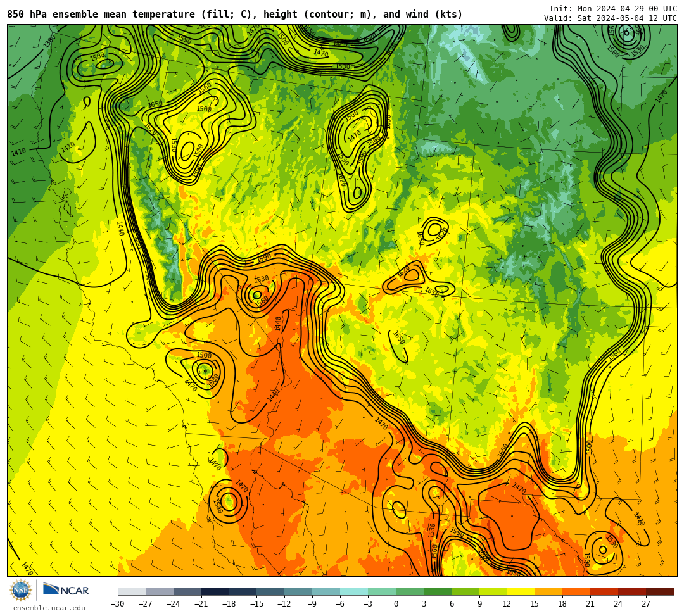Open the ensemble.ucar.edu link text
The height and width of the screenshot is (616, 684).
click(49, 608)
